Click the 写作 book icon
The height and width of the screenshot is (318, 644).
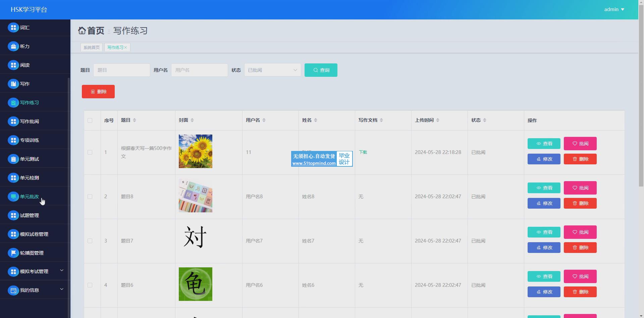(x=13, y=84)
